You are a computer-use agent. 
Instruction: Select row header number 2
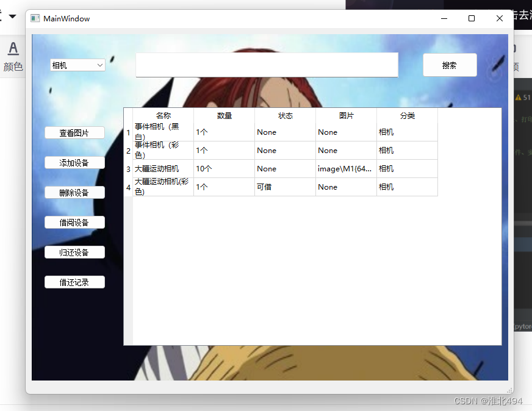pos(128,151)
